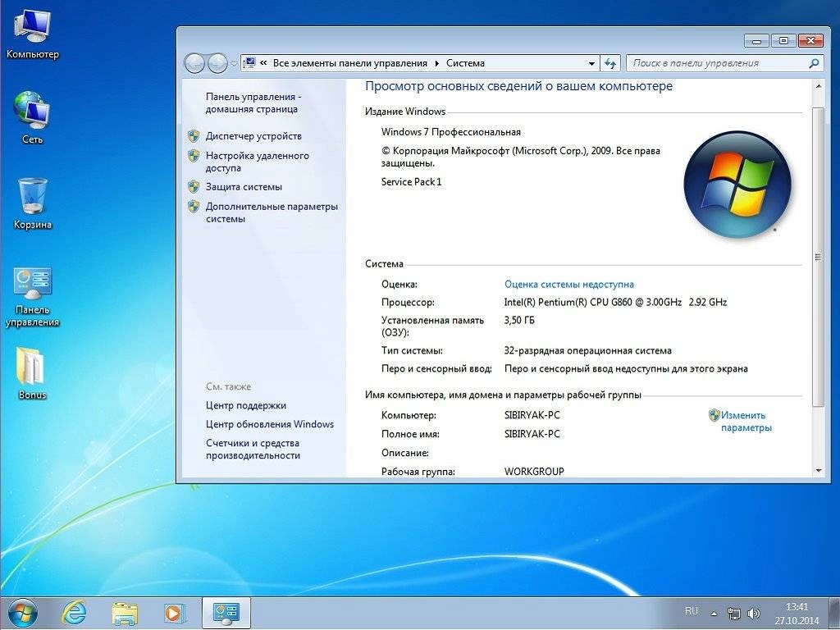Open Центр поддержки link
The width and height of the screenshot is (840, 630).
pos(246,405)
